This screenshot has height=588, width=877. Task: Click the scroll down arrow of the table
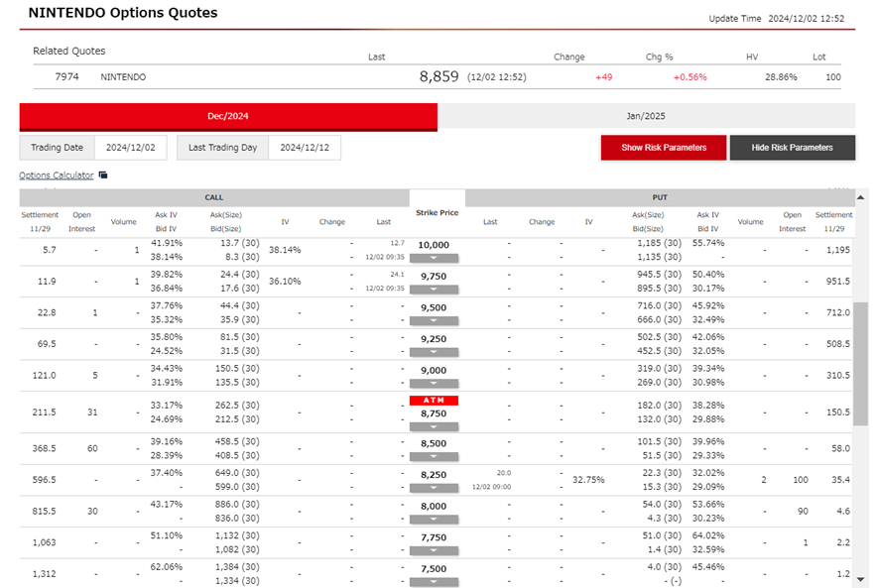pyautogui.click(x=860, y=580)
